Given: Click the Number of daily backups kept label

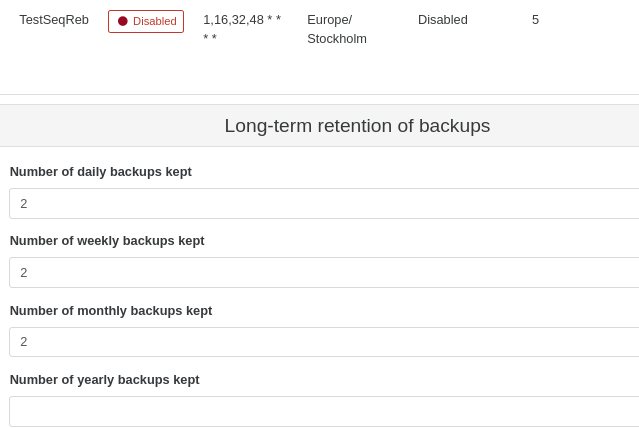Looking at the screenshot, I should pyautogui.click(x=100, y=172).
